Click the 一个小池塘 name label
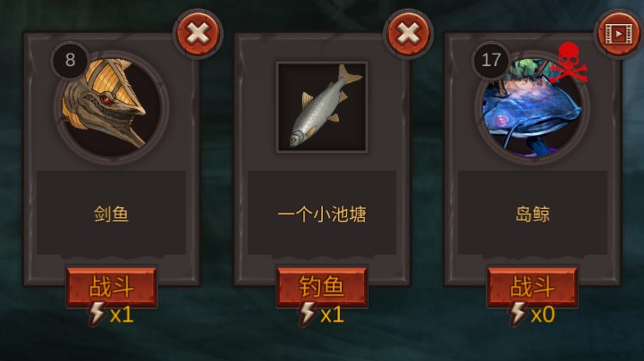This screenshot has height=361, width=644. coord(321,214)
